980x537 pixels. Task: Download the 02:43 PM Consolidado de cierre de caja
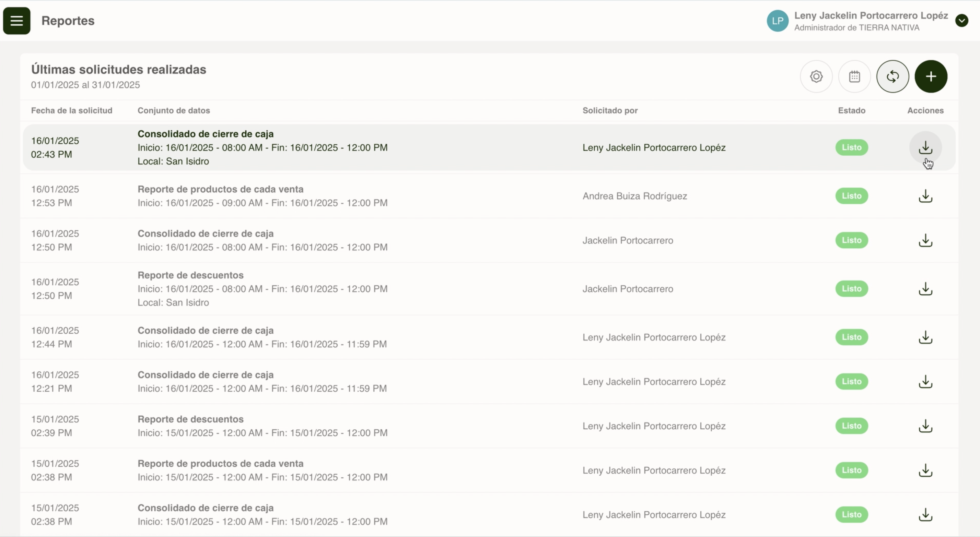925,147
